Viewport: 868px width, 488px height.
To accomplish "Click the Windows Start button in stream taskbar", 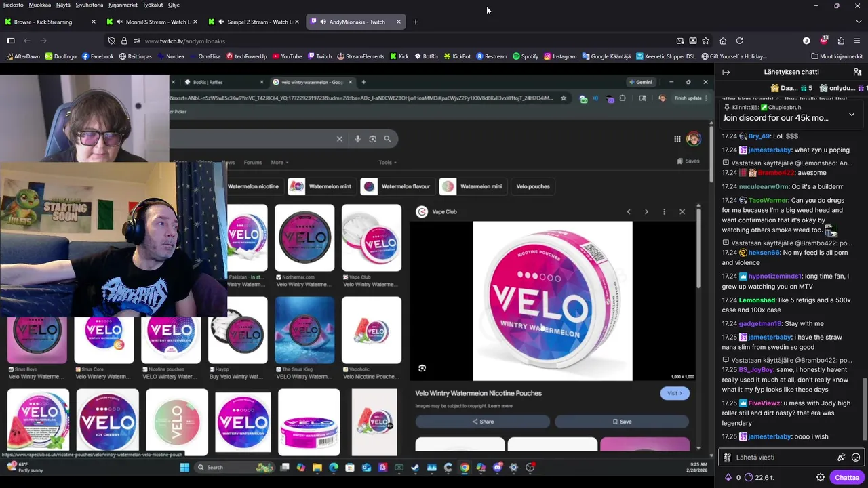I will [x=184, y=467].
